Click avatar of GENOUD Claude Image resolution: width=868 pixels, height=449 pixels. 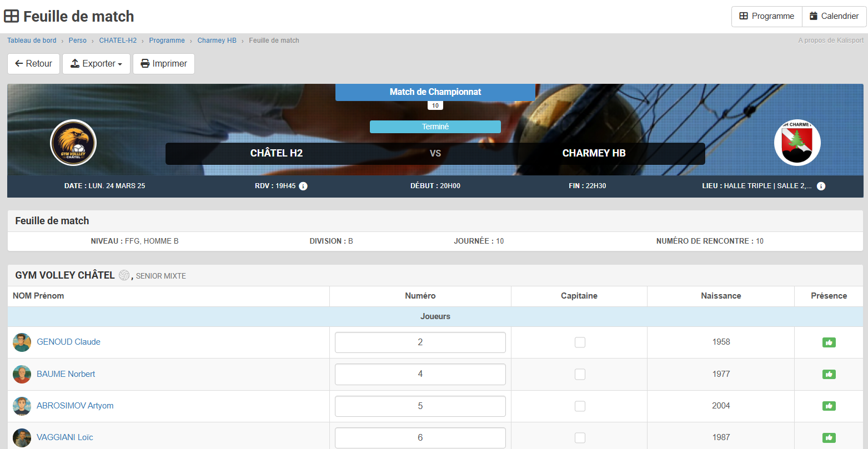[x=22, y=342]
